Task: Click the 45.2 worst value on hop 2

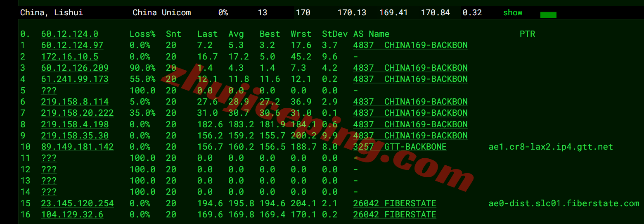Action: pyautogui.click(x=301, y=57)
